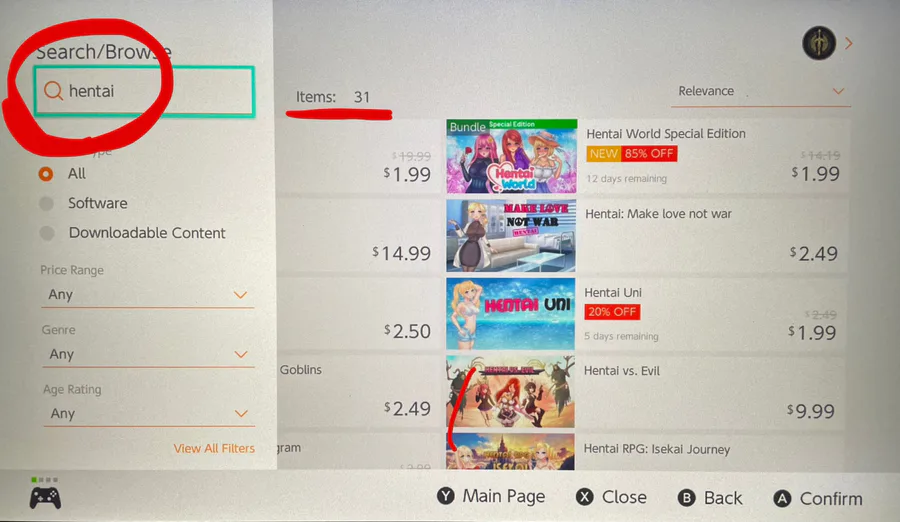Expand the Genre dropdown
The height and width of the screenshot is (522, 900).
coord(148,354)
